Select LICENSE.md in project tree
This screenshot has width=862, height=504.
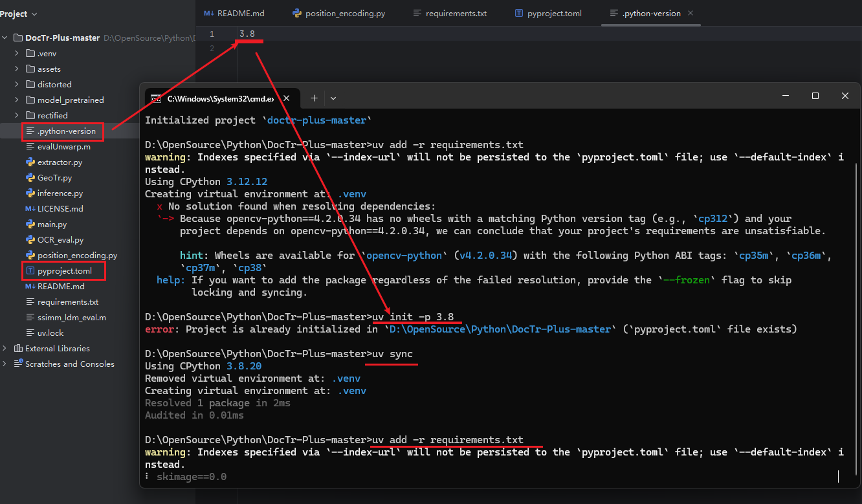[x=60, y=208]
